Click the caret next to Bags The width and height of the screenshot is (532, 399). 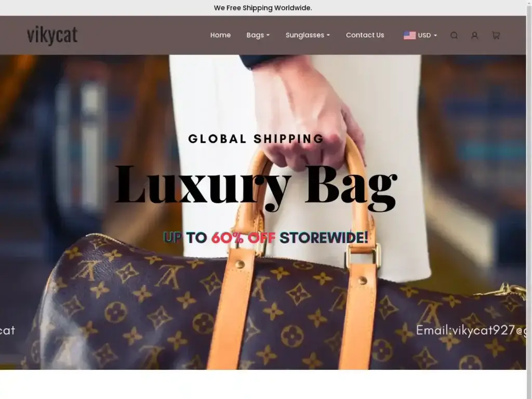point(268,35)
